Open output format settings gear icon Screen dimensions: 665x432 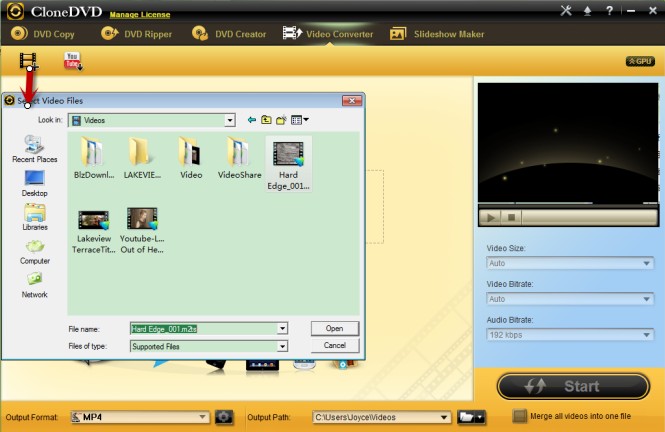tap(224, 417)
